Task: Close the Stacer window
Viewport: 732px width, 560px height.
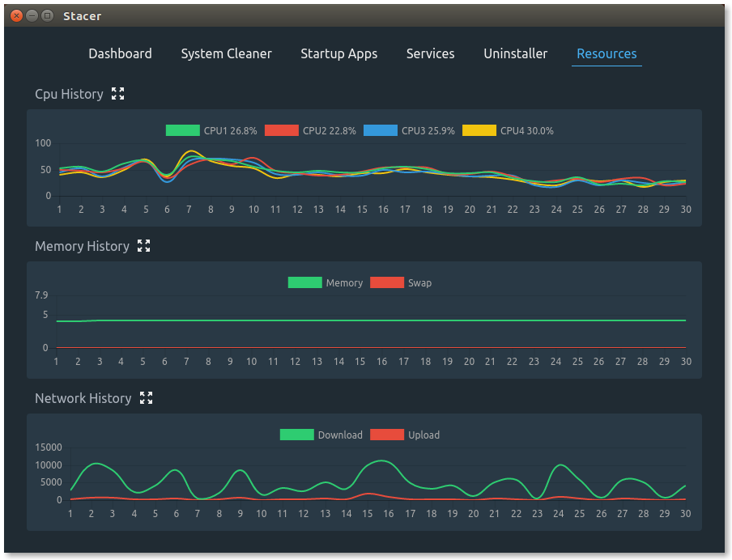Action: (16, 15)
